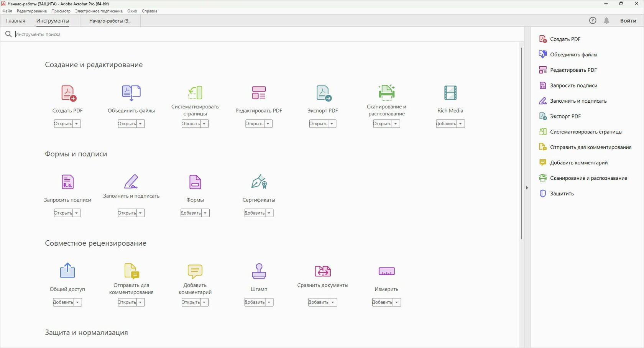This screenshot has width=644, height=348.
Task: Click Сканирование и распознавание in right pane
Action: (583, 178)
